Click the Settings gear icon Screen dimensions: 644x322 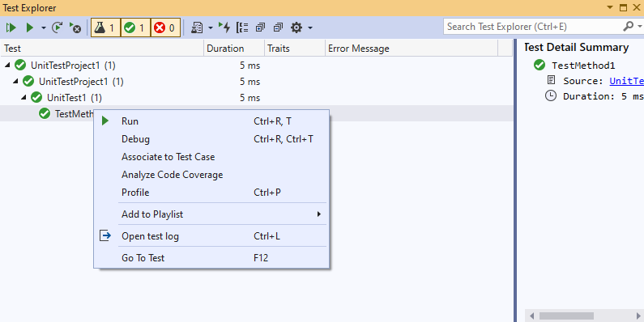tap(296, 28)
